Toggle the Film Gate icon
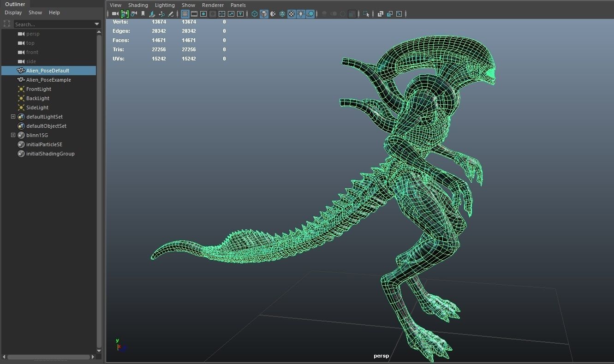The height and width of the screenshot is (364, 614). pos(194,14)
